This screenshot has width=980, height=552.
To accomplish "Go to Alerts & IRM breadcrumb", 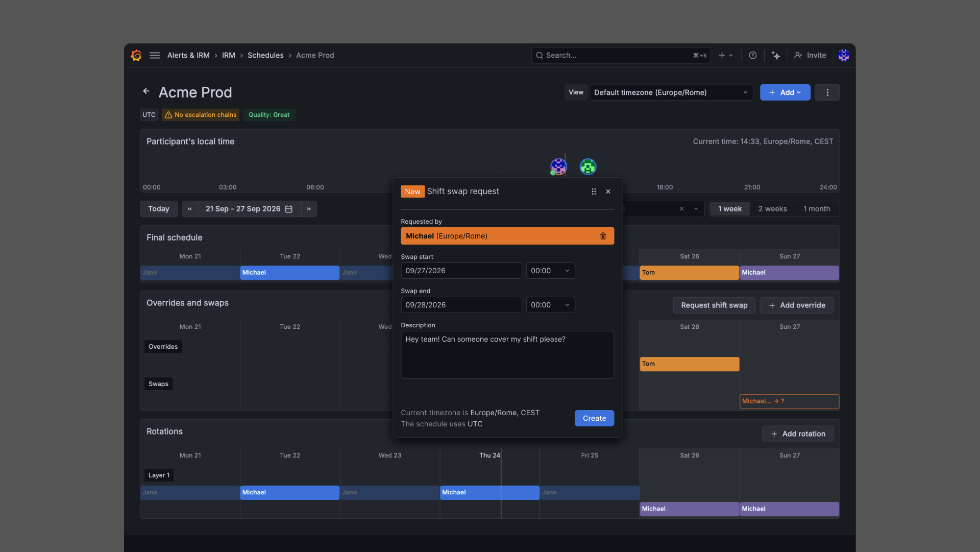I will coord(188,55).
